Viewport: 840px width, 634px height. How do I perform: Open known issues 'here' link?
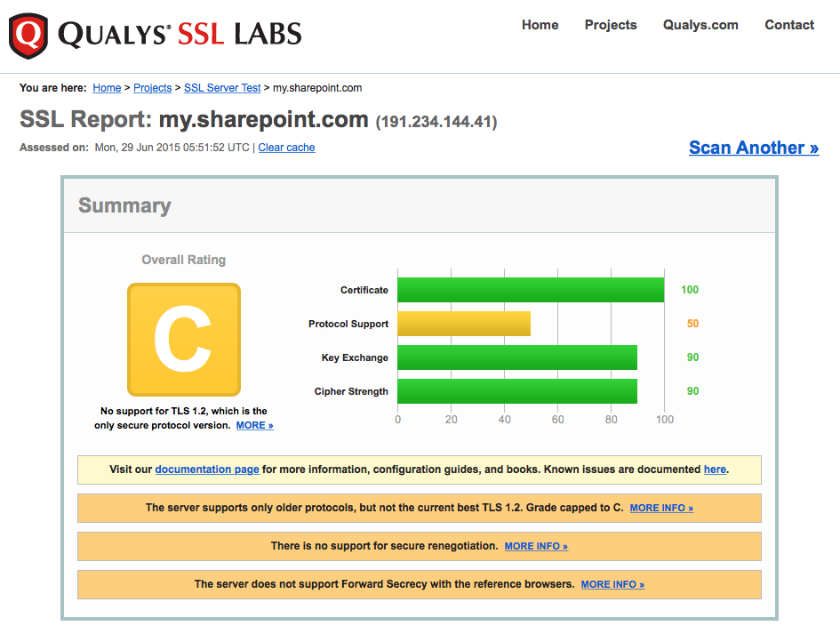[x=716, y=469]
